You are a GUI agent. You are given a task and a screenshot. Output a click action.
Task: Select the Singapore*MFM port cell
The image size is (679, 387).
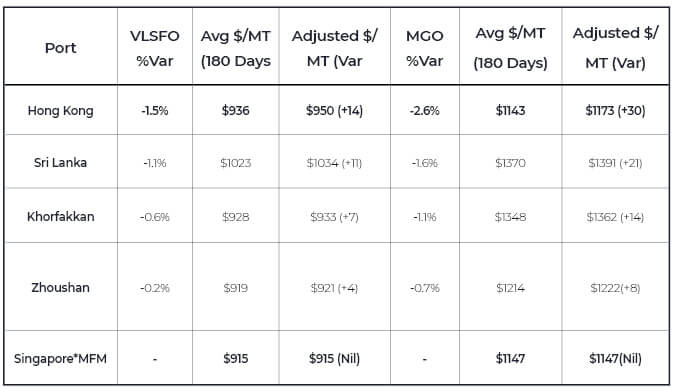click(x=61, y=358)
